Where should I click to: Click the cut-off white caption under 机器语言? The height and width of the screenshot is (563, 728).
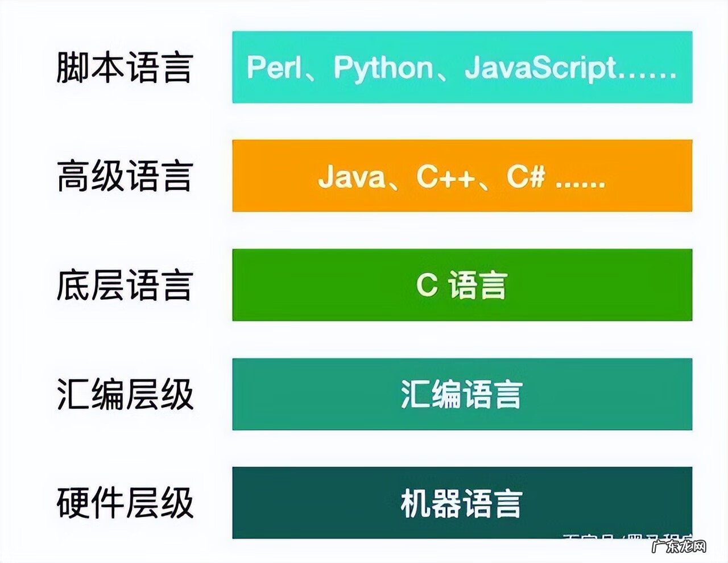626,536
